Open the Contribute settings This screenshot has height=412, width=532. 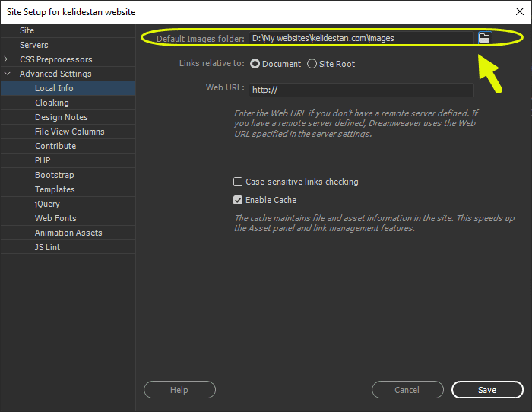tap(68, 146)
